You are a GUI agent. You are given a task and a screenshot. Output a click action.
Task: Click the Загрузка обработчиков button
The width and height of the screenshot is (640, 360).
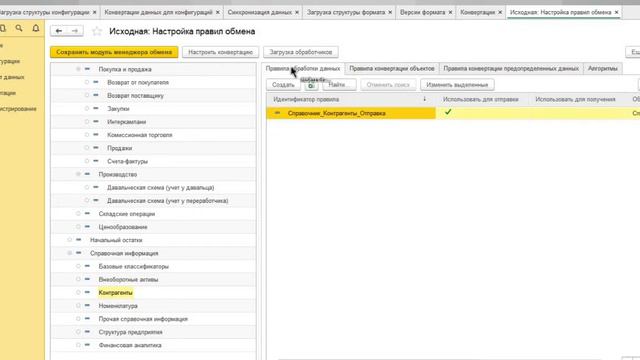click(301, 52)
